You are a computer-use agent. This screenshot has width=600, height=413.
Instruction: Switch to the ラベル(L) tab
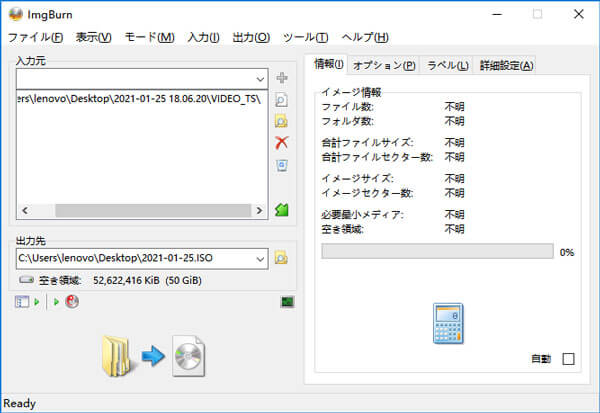(x=447, y=65)
